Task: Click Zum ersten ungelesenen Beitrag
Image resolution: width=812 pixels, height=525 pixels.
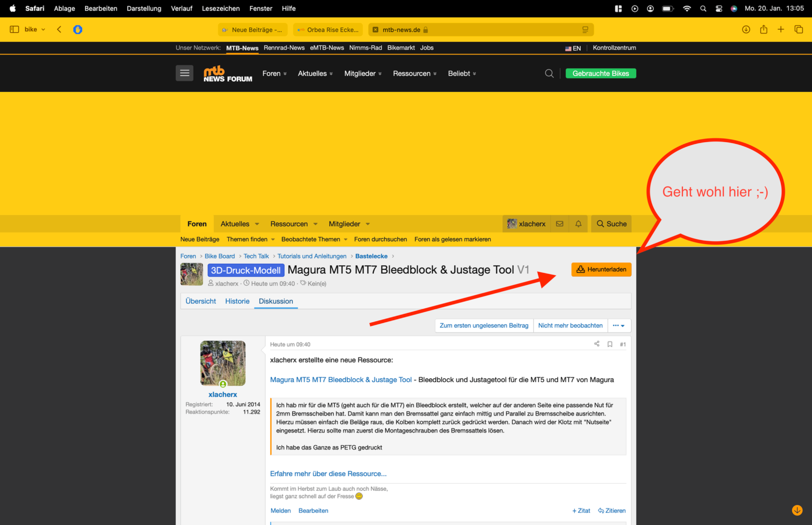Action: point(484,326)
